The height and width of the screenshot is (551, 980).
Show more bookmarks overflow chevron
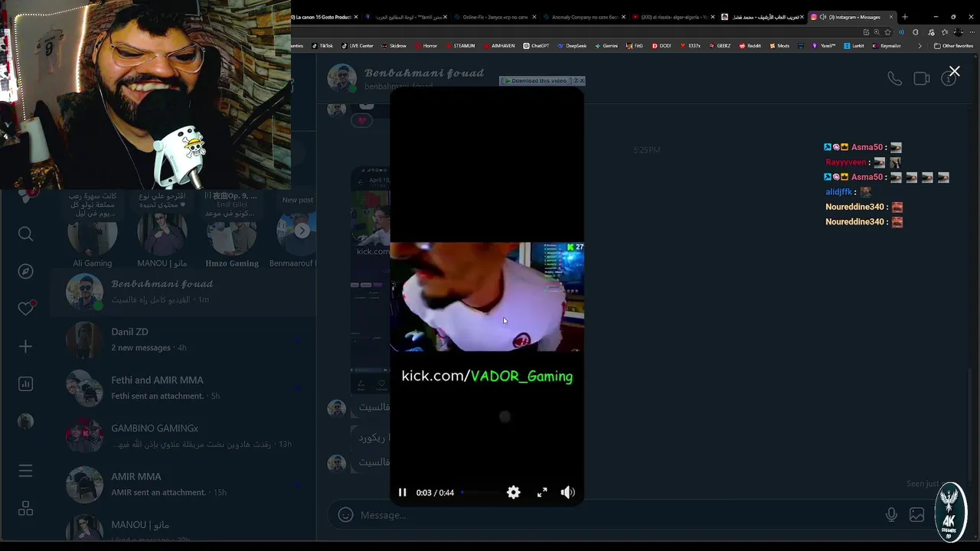920,46
